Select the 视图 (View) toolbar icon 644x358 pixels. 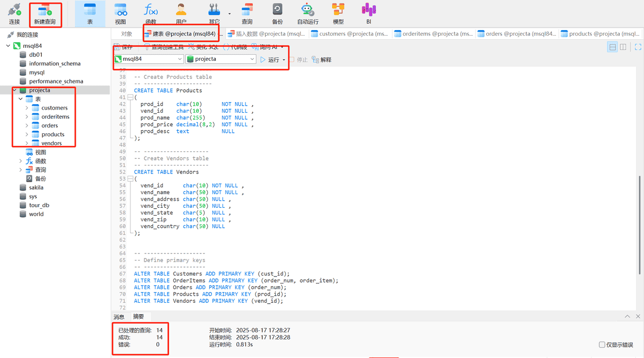coord(120,14)
